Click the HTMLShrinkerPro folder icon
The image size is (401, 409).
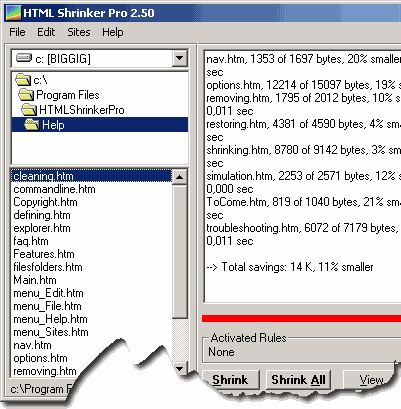[x=29, y=110]
